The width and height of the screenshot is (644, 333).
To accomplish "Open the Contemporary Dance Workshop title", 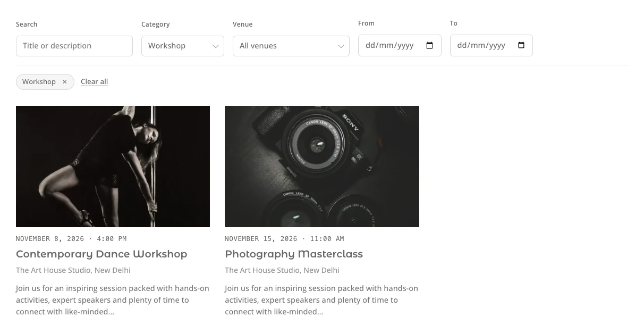I will point(101,254).
